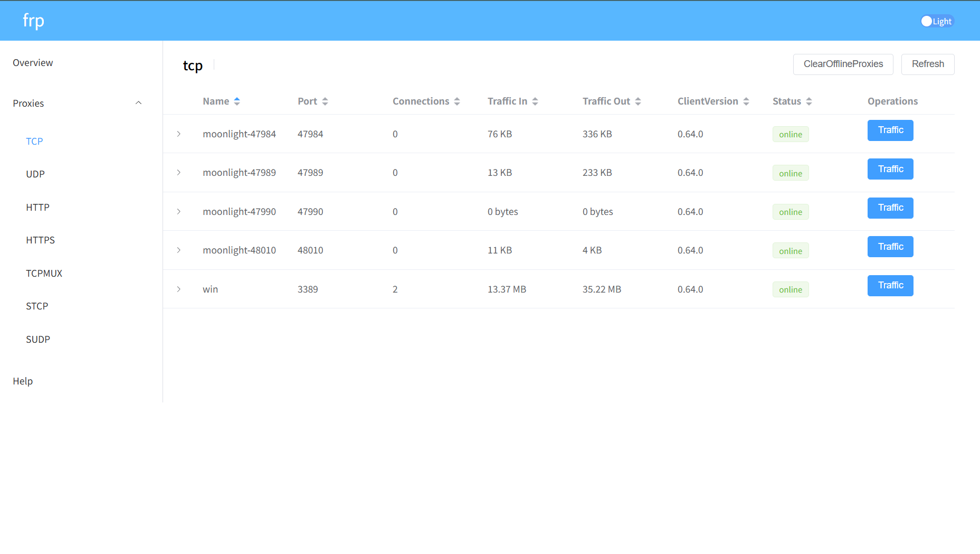Expand the win proxy row
980x554 pixels.
click(x=179, y=289)
